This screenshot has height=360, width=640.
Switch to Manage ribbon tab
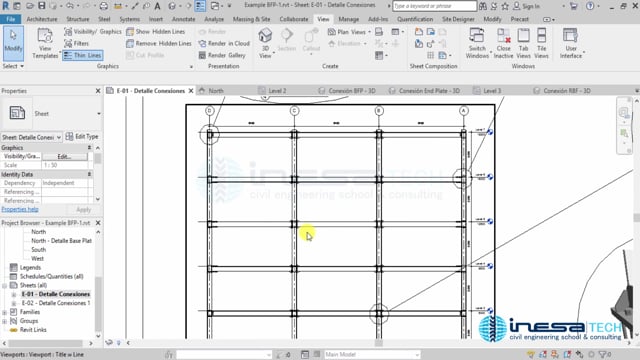349,19
